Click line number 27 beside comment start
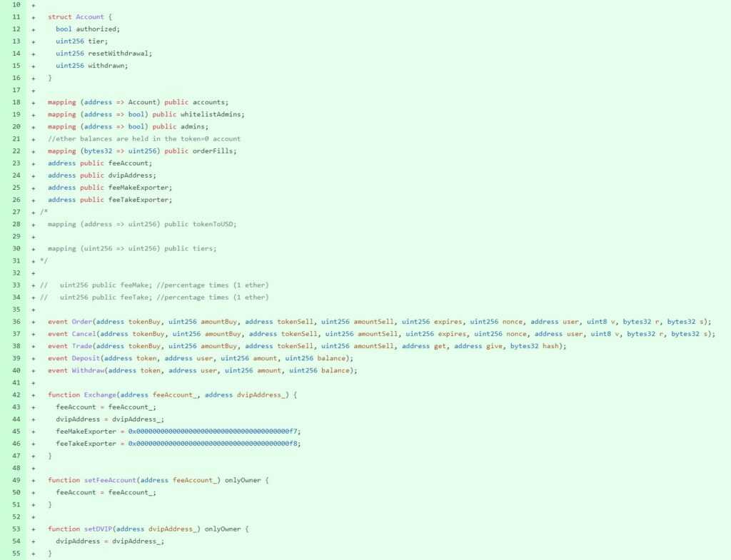 click(x=16, y=212)
